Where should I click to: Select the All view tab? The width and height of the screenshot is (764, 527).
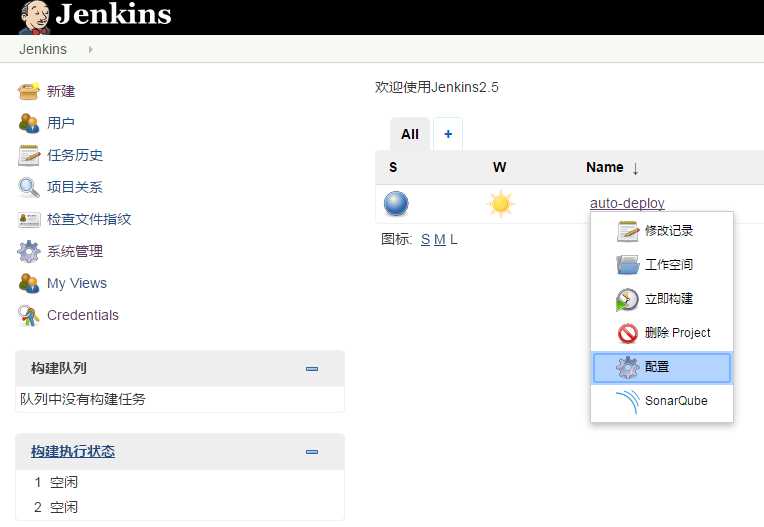410,134
